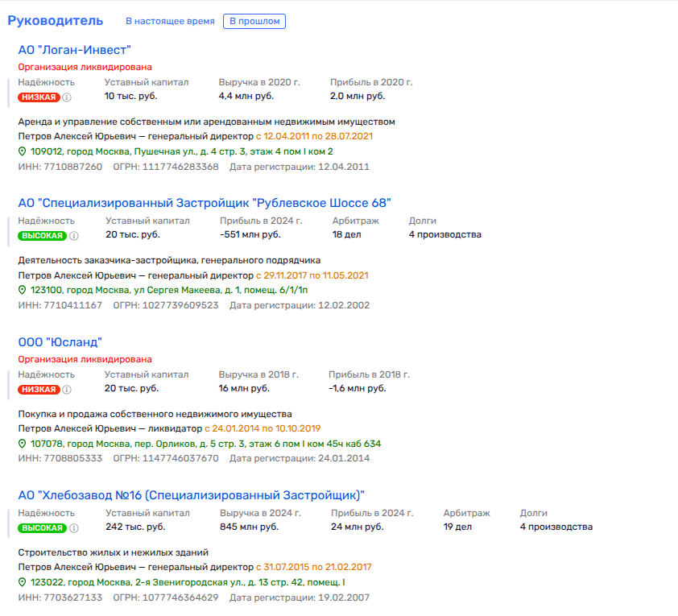Click '18 дел' arbitration count
Screen dimensions: 678x616
[347, 235]
